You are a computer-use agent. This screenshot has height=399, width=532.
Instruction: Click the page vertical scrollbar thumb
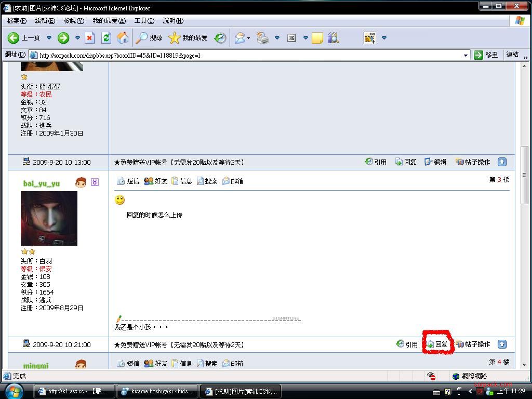[x=525, y=181]
